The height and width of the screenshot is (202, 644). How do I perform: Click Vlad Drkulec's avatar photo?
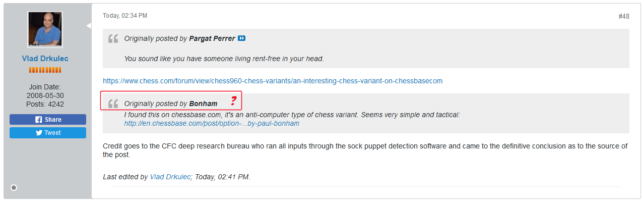[45, 30]
